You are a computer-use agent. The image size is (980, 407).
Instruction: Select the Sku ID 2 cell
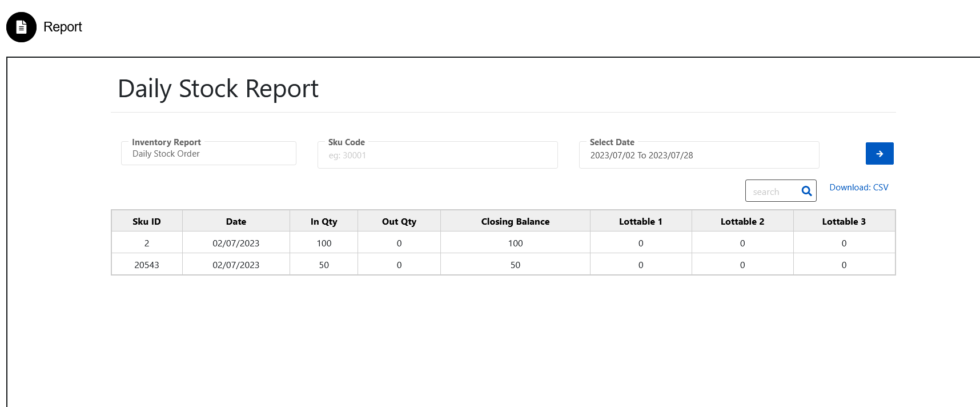tap(147, 243)
